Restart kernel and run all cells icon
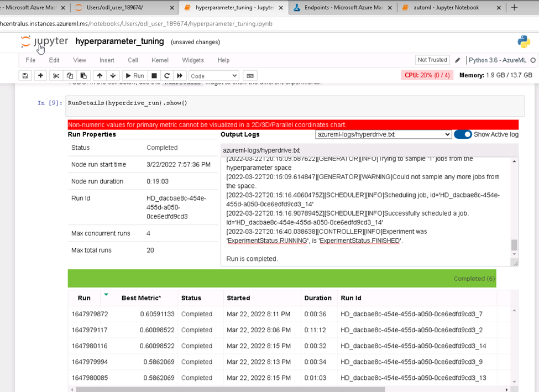Screen dimensions: 539x392 click(x=180, y=76)
